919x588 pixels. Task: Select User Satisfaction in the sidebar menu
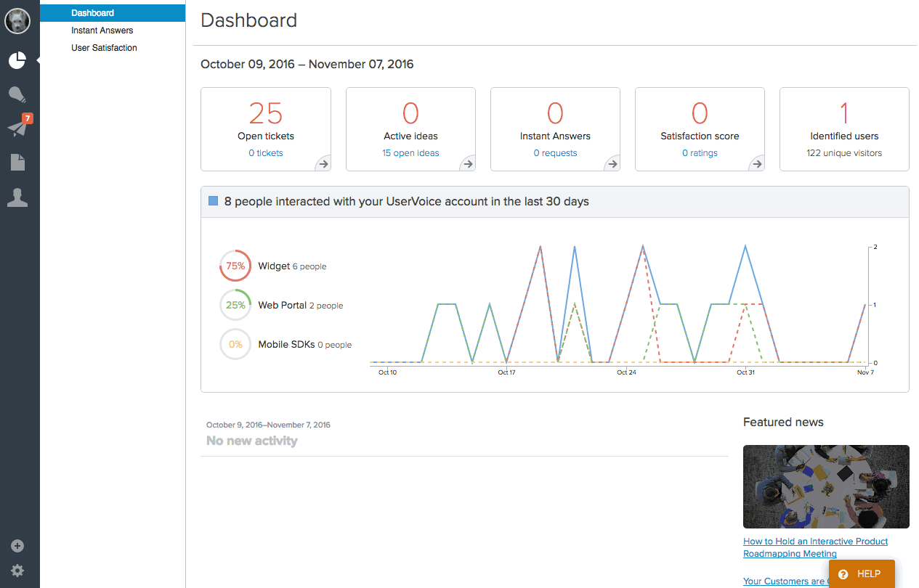(104, 48)
